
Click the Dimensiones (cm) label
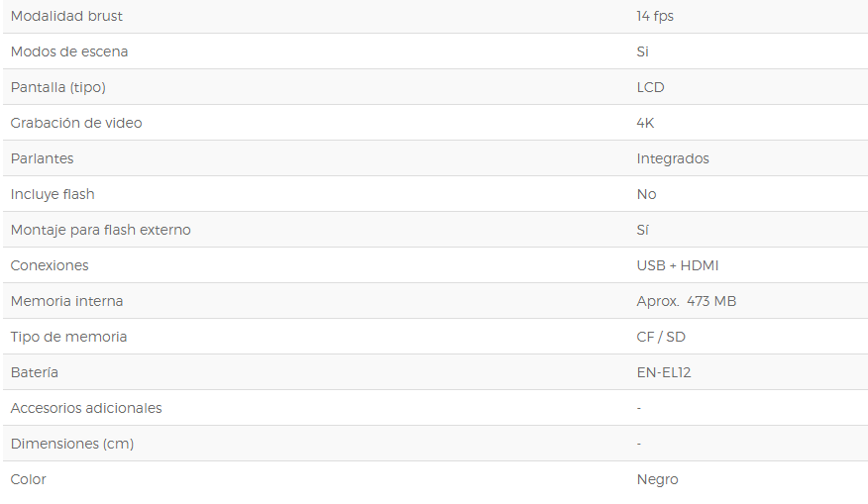(x=72, y=444)
